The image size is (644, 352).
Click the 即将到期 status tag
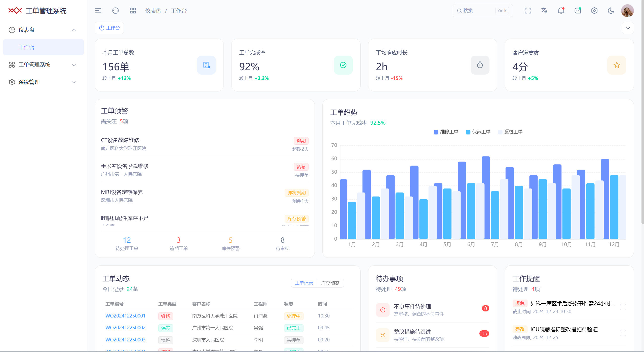click(296, 193)
